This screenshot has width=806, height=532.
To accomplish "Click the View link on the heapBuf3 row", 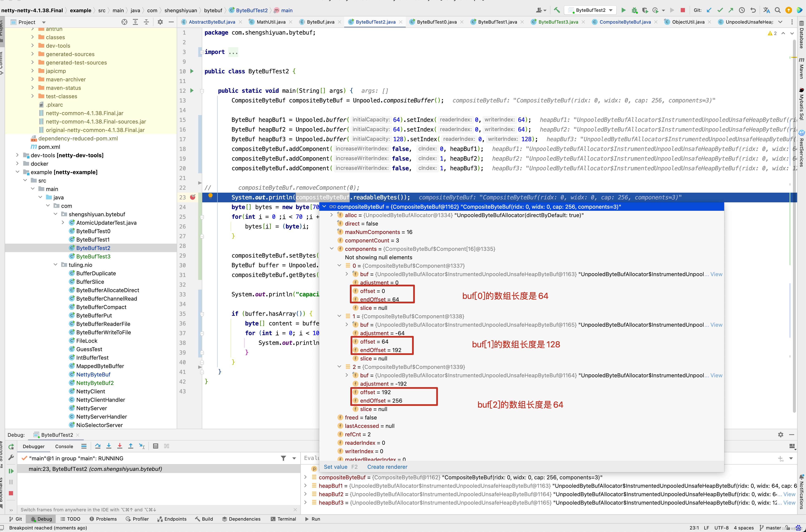I will (789, 503).
